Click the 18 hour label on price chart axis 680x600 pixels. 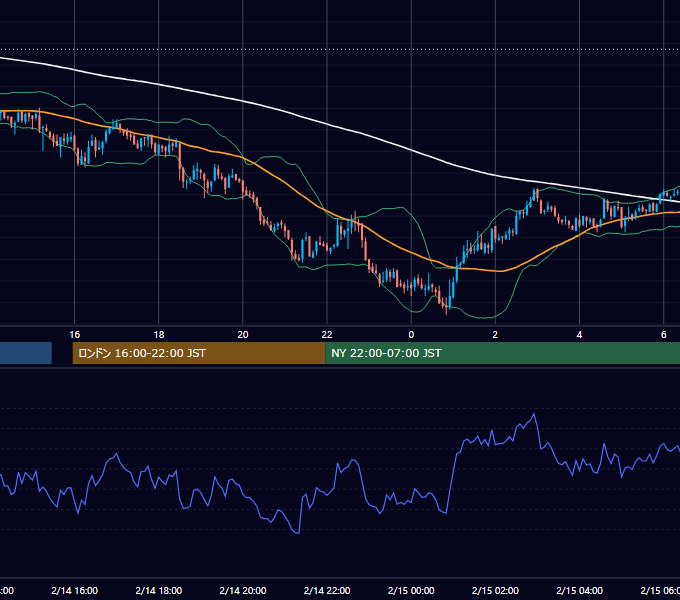tap(159, 334)
